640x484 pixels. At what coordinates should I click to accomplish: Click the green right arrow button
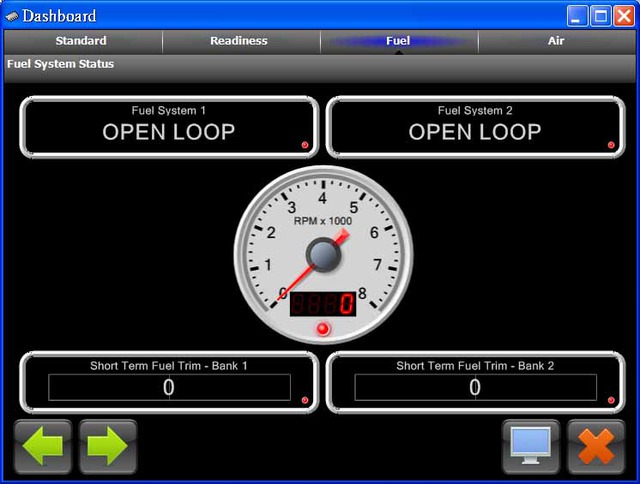click(107, 446)
